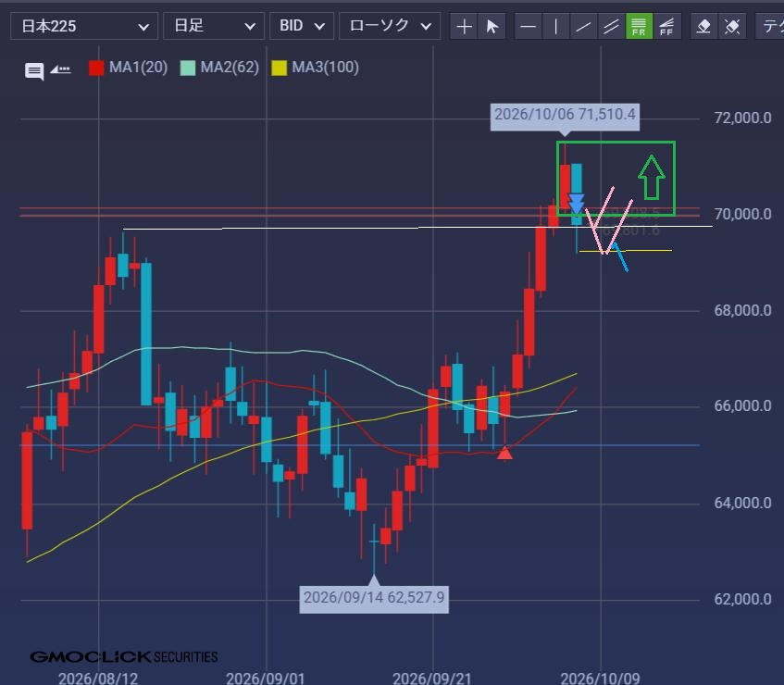Select the crosshair cursor tool
Viewport: 784px width, 685px height.
click(464, 26)
